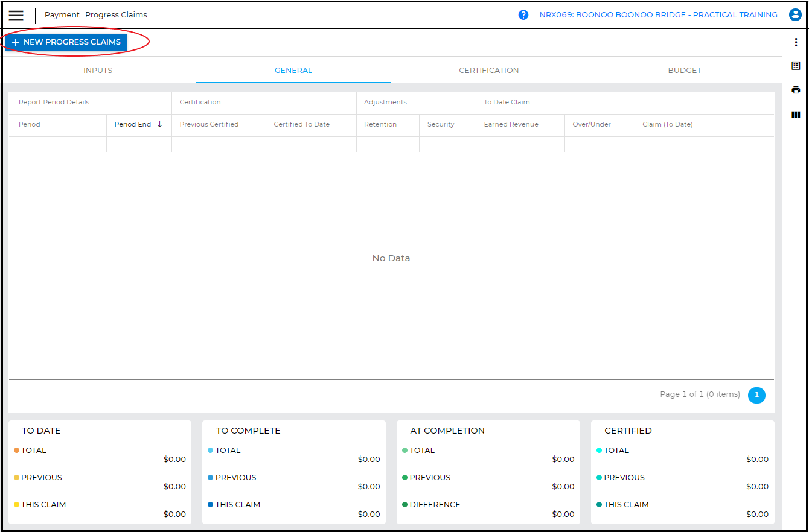
Task: Click the Period End sort arrow
Action: pos(160,124)
